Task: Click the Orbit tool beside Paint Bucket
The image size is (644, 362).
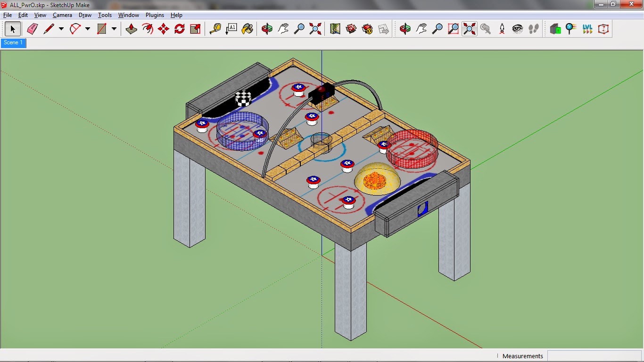Action: (x=267, y=29)
